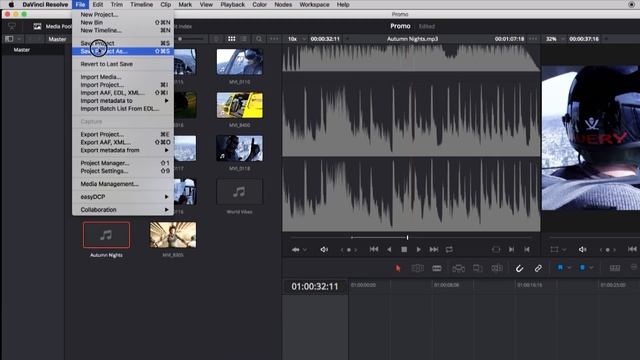The image size is (640, 360).
Task: Select the blade edit mode tool
Action: coord(437,268)
